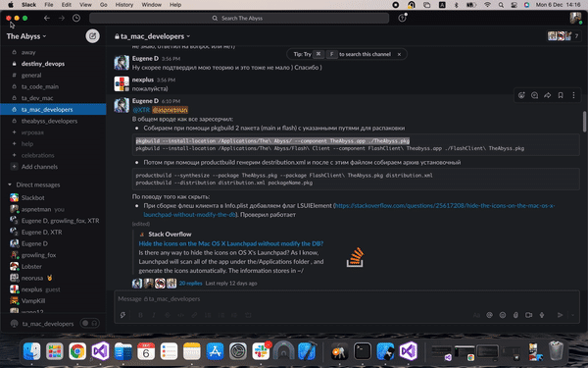Image resolution: width=588 pixels, height=368 pixels.
Task: Open the Slackbot direct message
Action: [x=32, y=197]
